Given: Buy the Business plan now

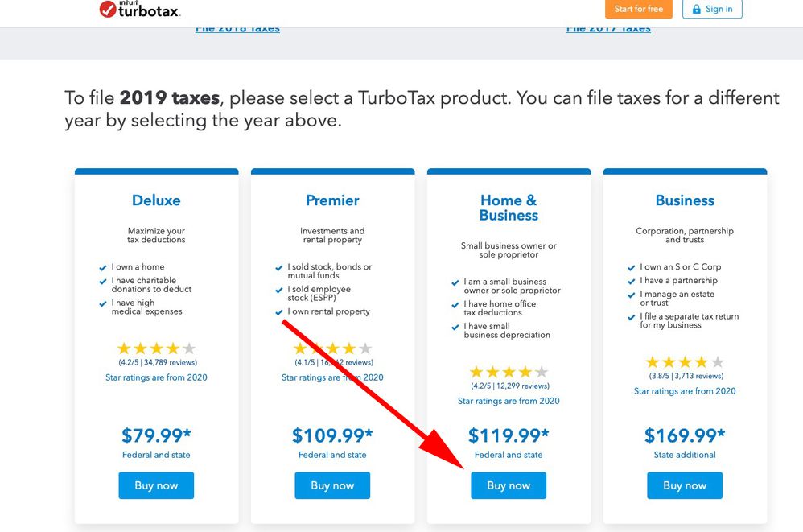Looking at the screenshot, I should click(x=685, y=485).
